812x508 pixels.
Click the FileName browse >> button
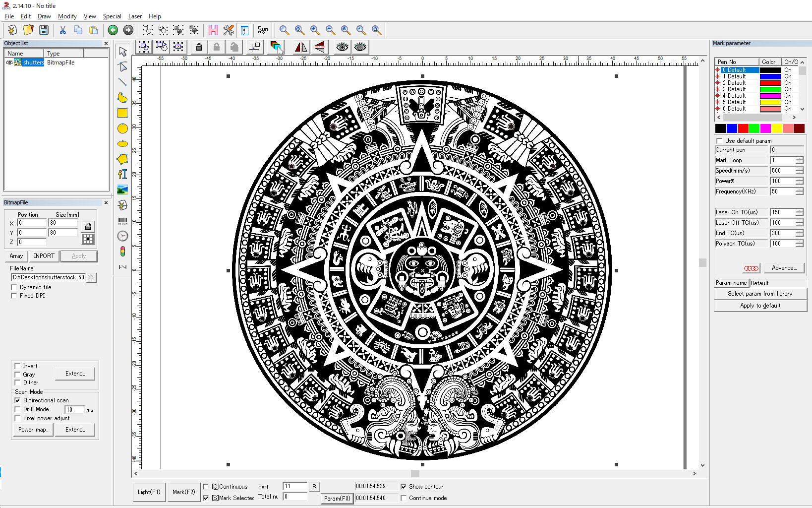(x=91, y=277)
